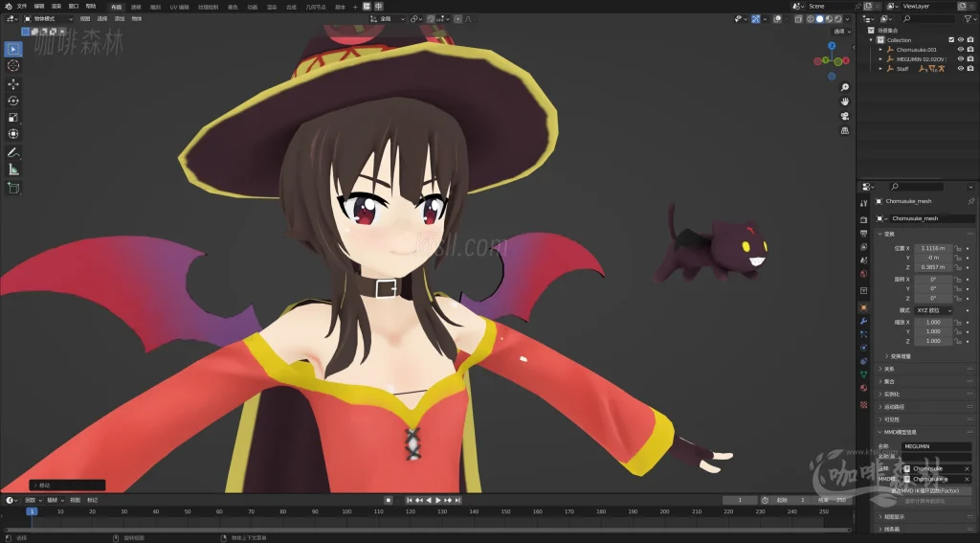Open the File menu
980x543 pixels.
pyautogui.click(x=22, y=7)
